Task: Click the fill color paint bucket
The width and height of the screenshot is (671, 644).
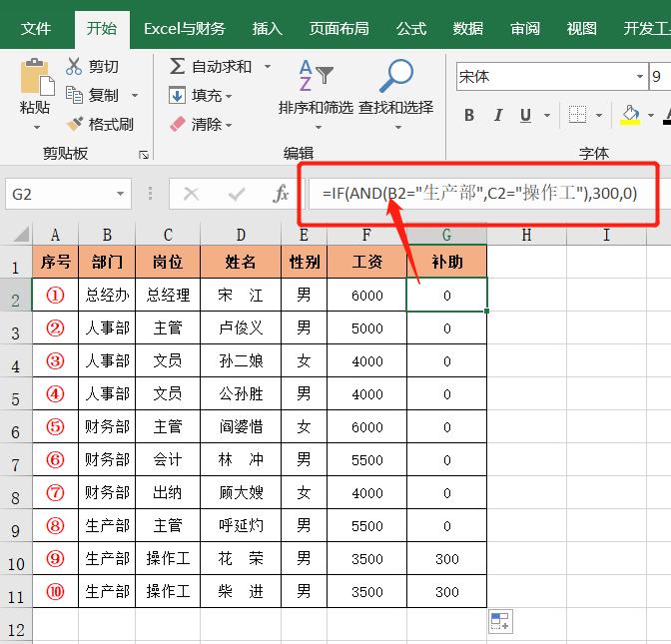Action: (x=629, y=115)
